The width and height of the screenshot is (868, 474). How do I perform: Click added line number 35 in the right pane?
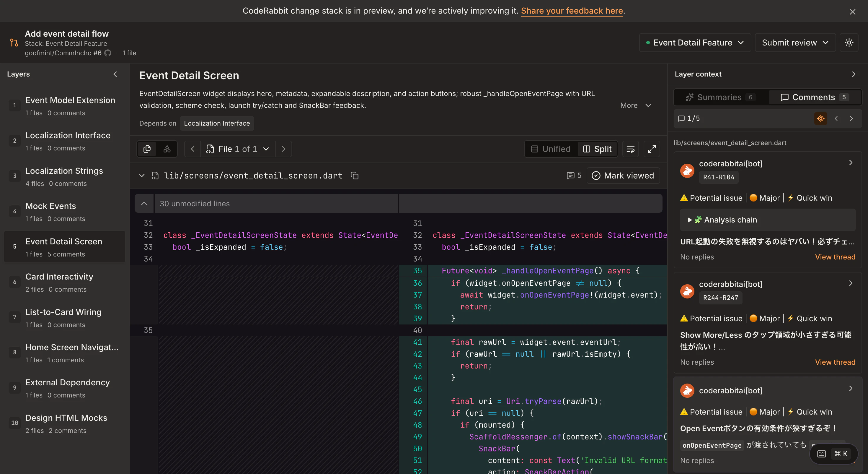417,271
